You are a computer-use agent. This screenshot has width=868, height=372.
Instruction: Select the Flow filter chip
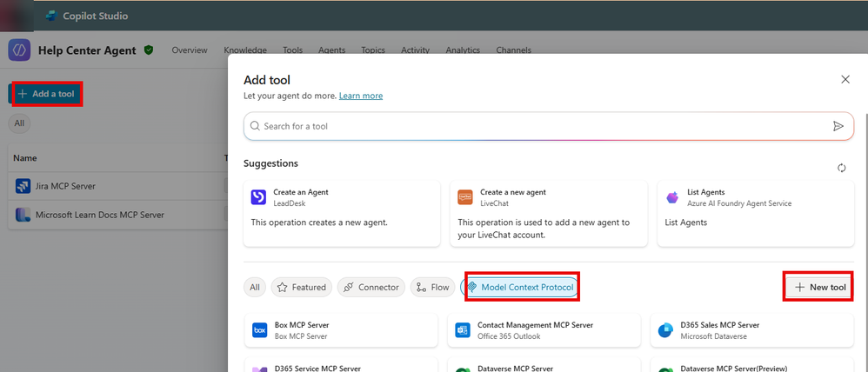click(x=433, y=288)
